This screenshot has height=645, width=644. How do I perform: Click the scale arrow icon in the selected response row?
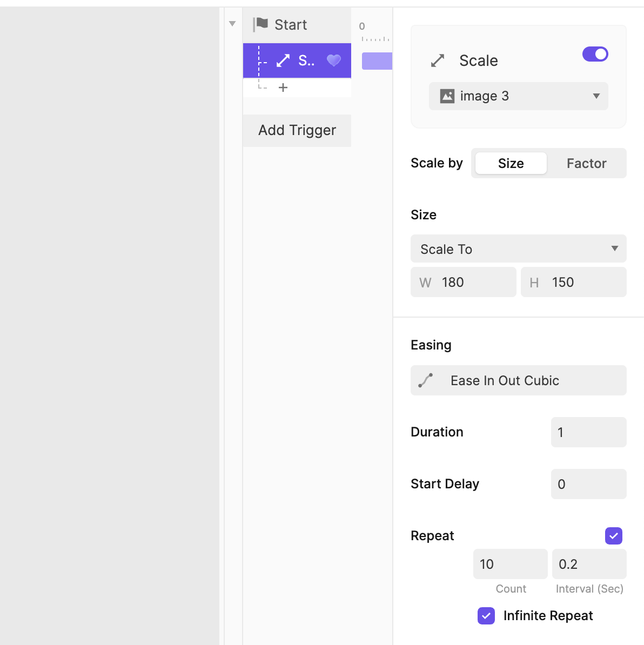[x=283, y=61]
